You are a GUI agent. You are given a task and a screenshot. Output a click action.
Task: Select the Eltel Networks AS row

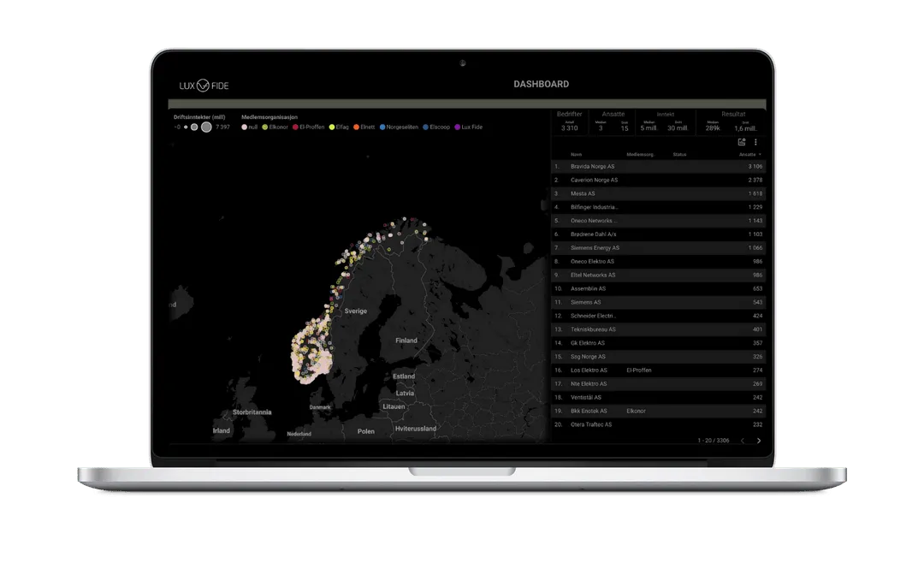[658, 275]
